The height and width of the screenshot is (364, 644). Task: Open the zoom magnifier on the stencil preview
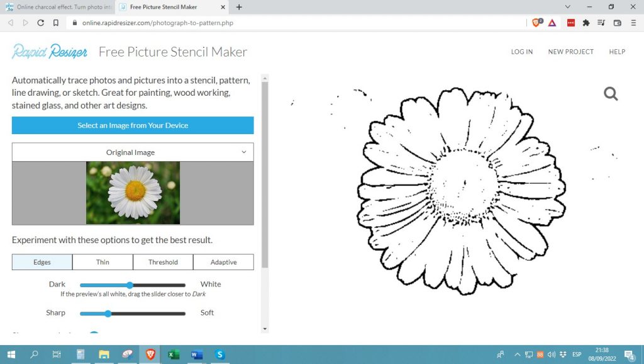(611, 93)
